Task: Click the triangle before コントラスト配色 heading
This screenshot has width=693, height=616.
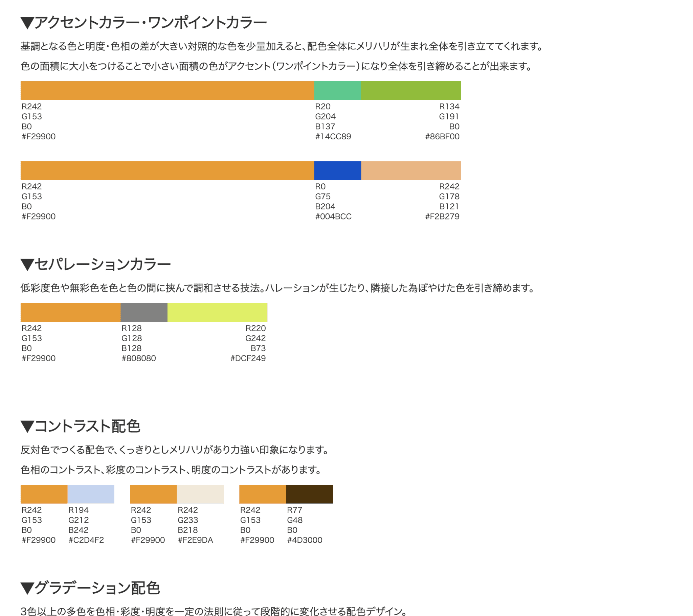Action: click(x=27, y=427)
